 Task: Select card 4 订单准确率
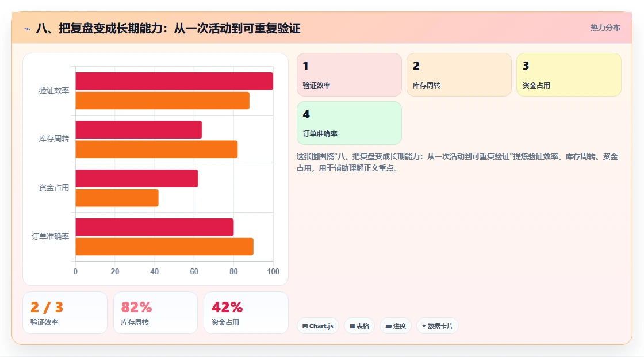click(x=349, y=123)
